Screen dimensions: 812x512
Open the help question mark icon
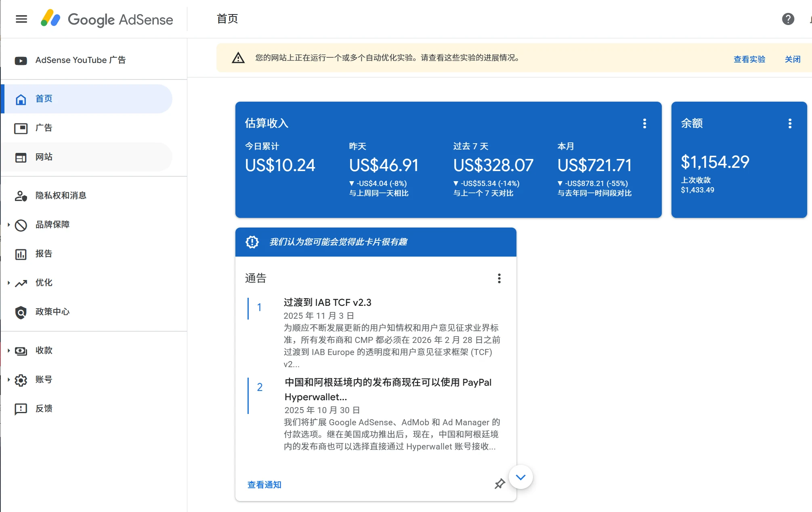click(788, 19)
